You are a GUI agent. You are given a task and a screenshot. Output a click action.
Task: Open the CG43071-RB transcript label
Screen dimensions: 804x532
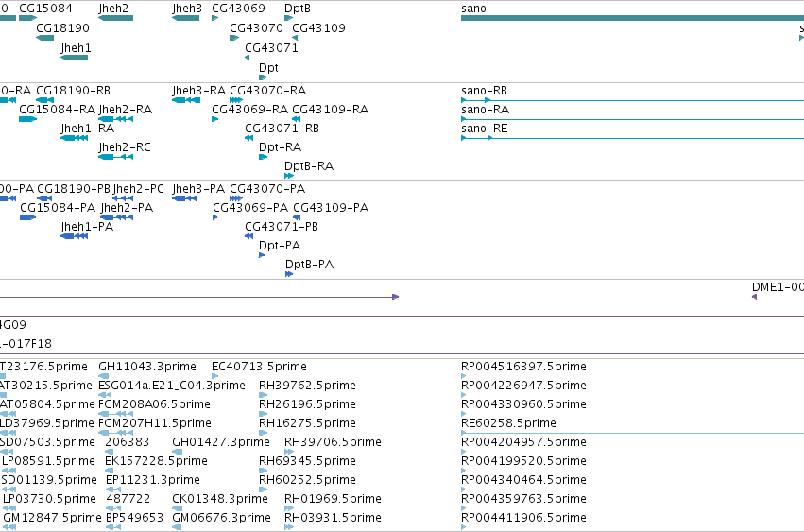[x=282, y=129]
